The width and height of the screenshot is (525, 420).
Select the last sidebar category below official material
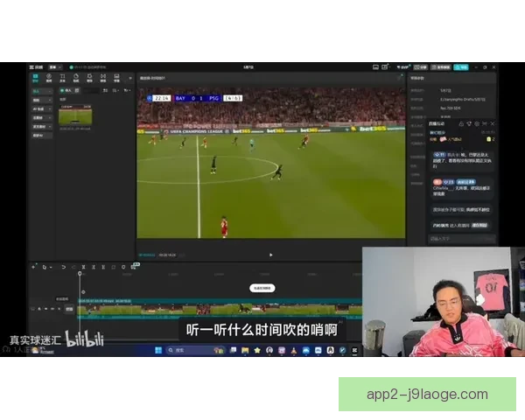click(42, 136)
